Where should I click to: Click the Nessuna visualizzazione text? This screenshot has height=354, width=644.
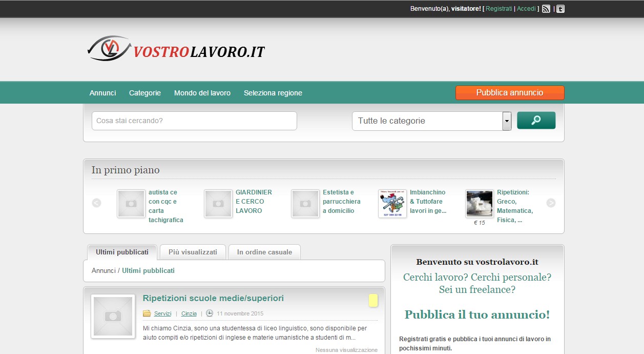click(346, 350)
